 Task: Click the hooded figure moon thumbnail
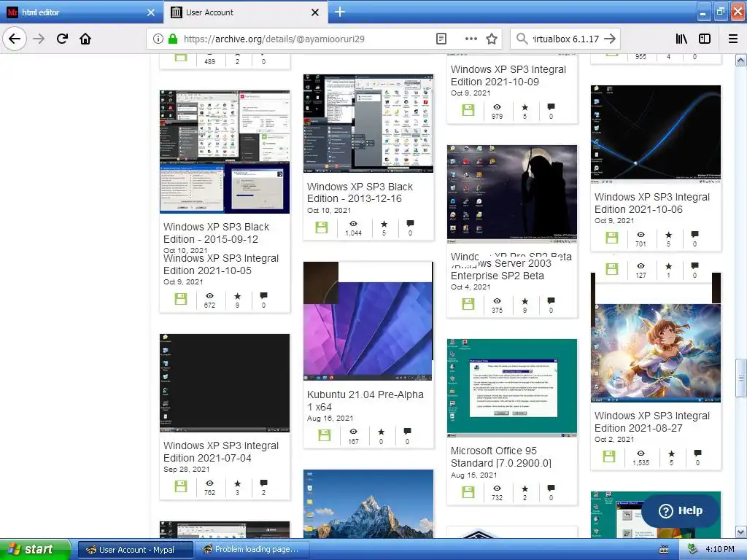coord(512,194)
